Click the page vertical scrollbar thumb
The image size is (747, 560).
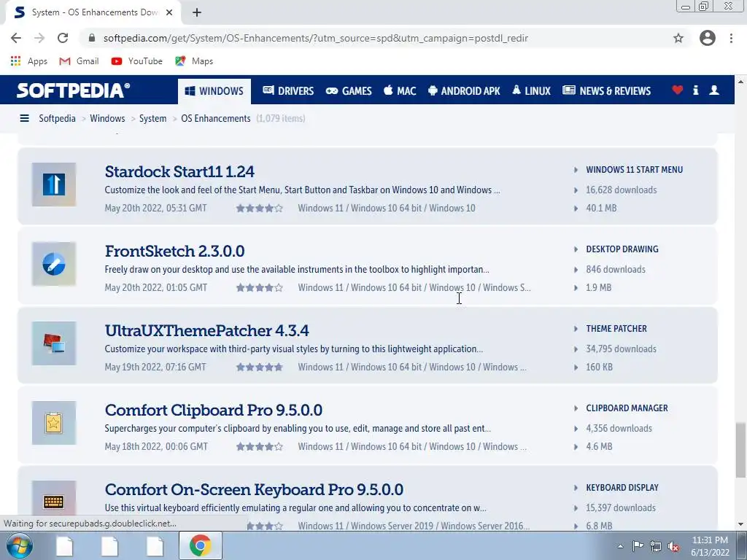coord(740,449)
